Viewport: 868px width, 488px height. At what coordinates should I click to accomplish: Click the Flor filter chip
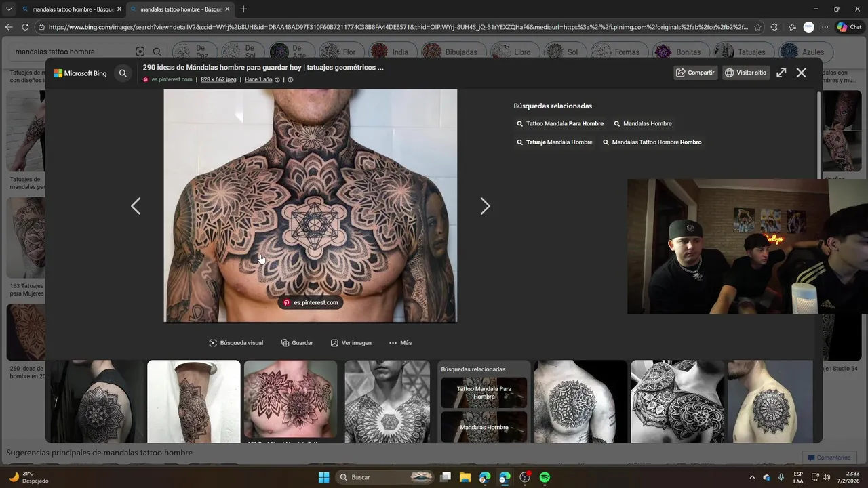341,52
